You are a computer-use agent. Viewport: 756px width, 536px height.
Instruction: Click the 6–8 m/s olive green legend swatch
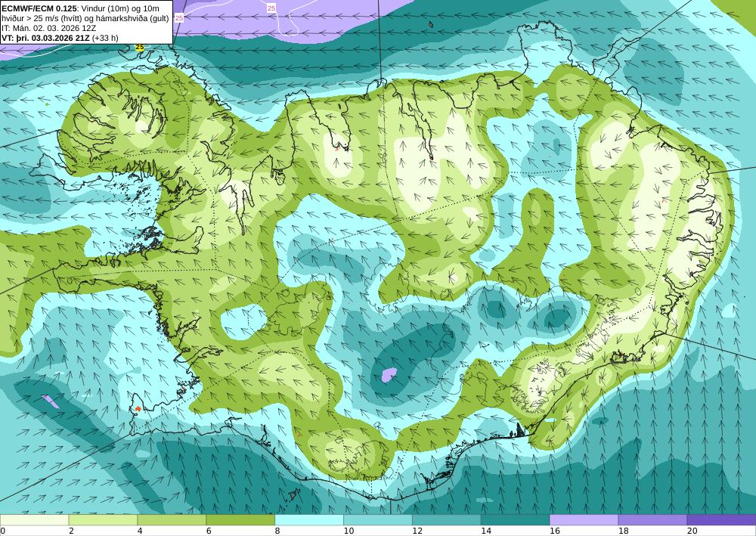click(240, 519)
